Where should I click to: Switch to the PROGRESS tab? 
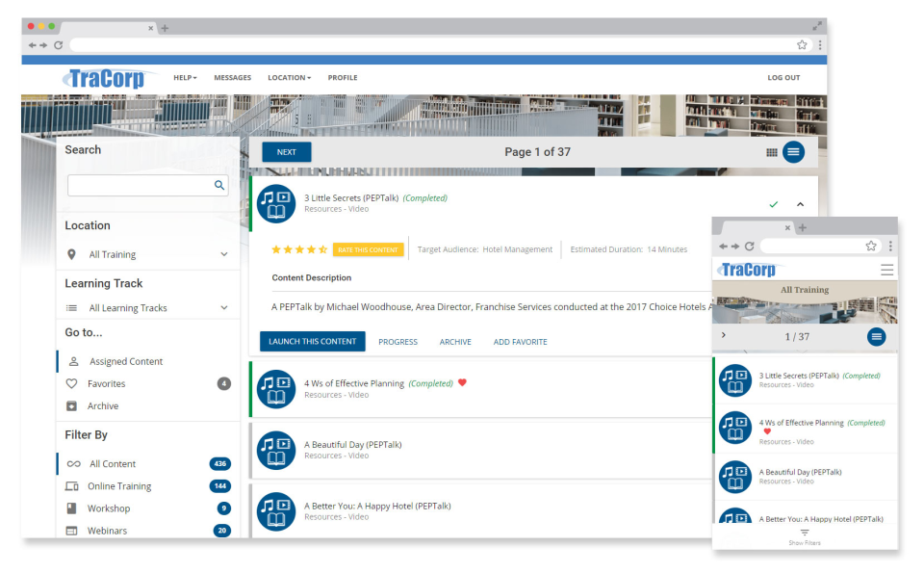click(398, 341)
